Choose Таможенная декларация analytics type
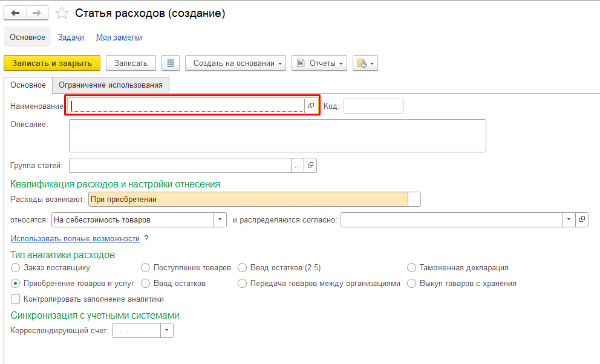600x364 pixels. pos(411,267)
